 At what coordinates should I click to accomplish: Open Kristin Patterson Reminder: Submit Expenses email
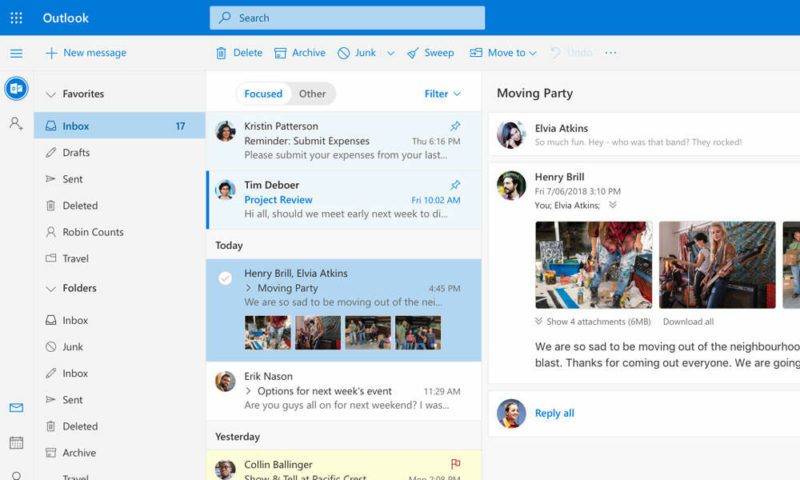[344, 141]
